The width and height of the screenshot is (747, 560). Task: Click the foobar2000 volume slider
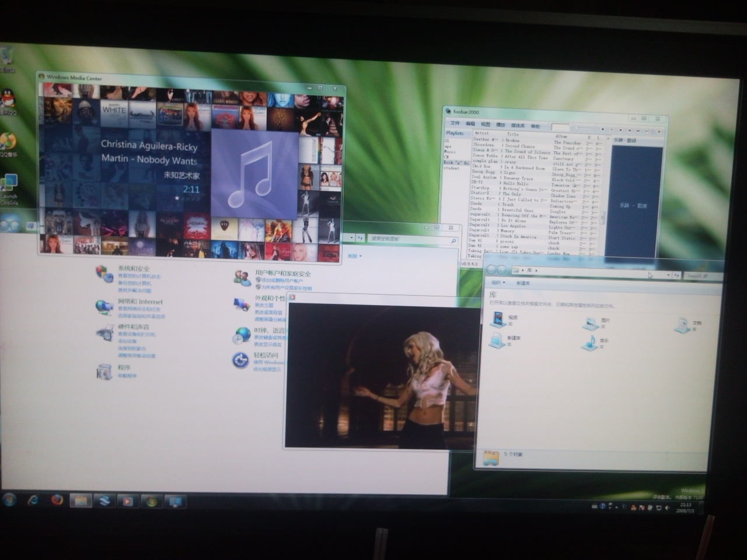[584, 128]
